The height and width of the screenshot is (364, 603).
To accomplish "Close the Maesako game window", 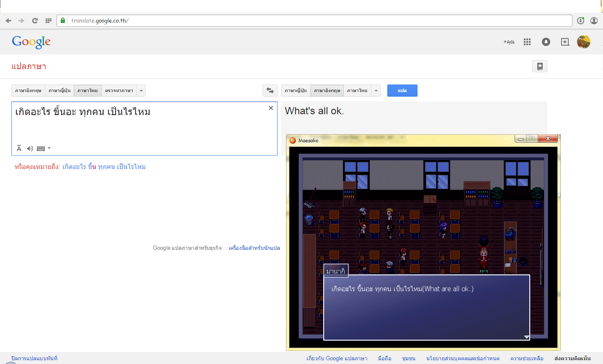I will click(x=548, y=139).
